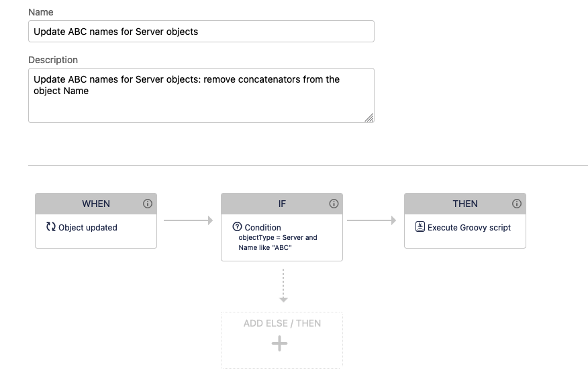Click the ADD ELSE / THEN label
588x379 pixels.
coord(282,323)
